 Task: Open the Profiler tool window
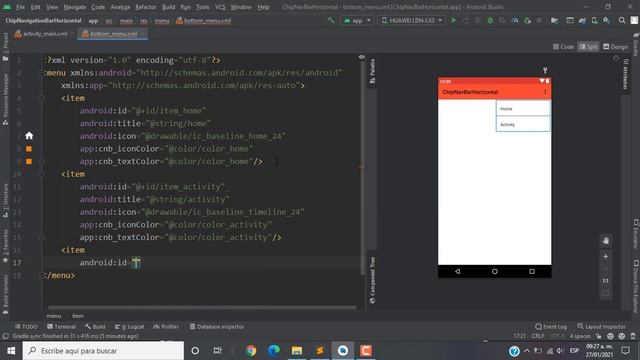tap(166, 327)
